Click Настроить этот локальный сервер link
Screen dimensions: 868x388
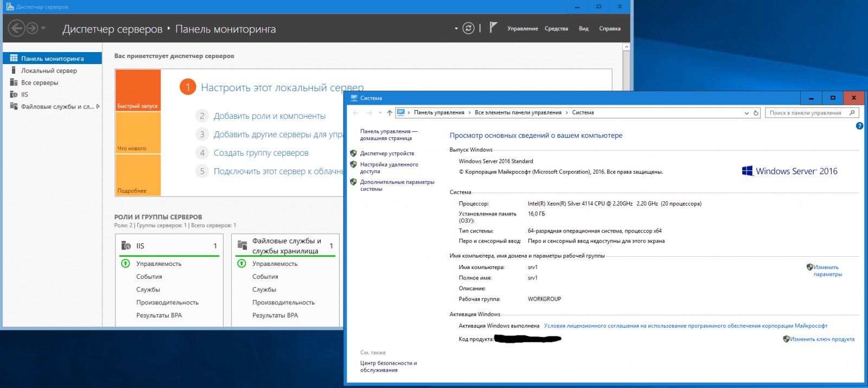(282, 87)
